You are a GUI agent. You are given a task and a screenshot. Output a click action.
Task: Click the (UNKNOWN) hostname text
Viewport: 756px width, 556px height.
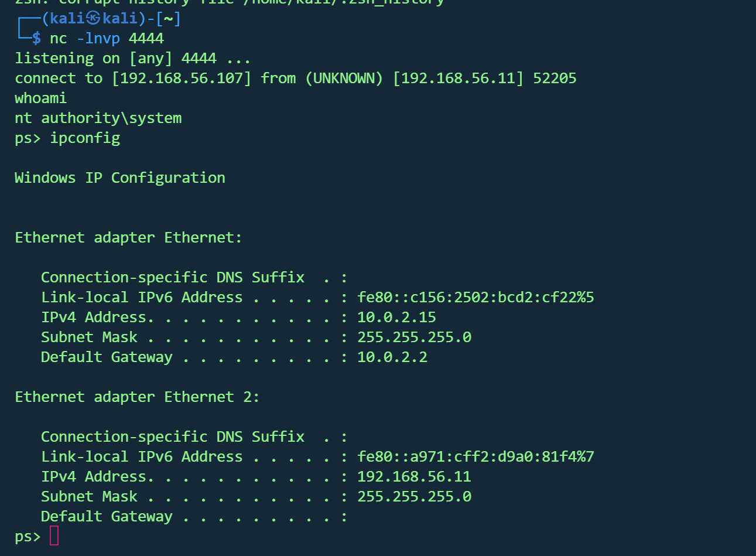[x=344, y=79]
